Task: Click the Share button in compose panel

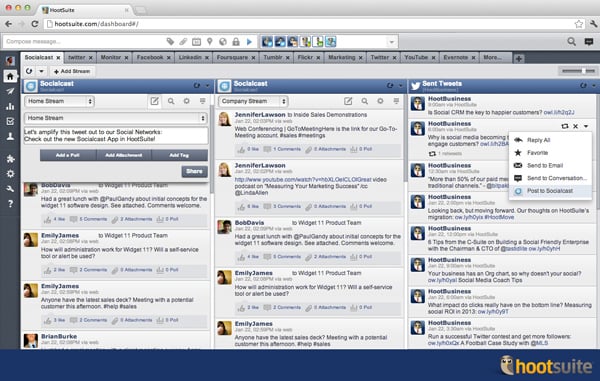Action: click(x=194, y=171)
